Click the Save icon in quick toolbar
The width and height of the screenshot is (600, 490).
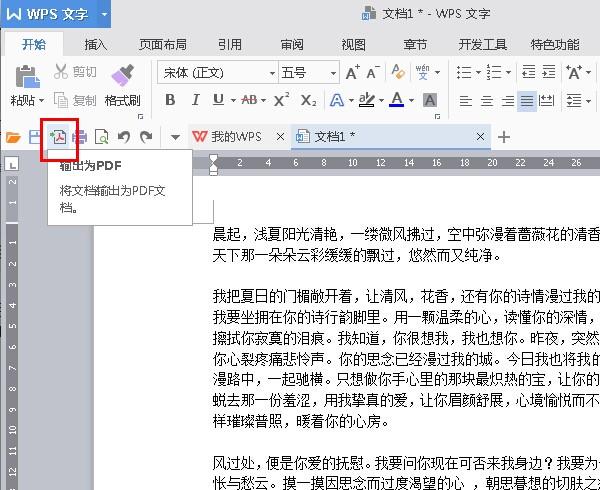(37, 137)
